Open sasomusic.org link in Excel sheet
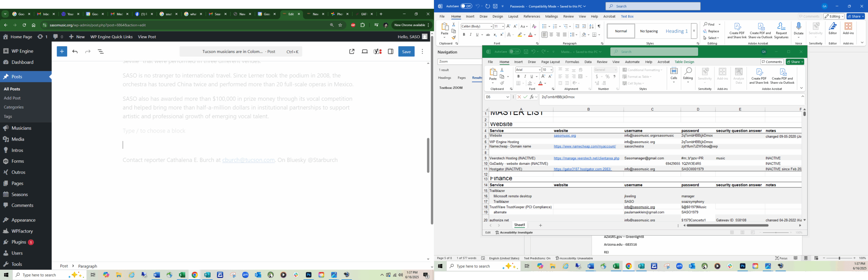This screenshot has height=280, width=868. (x=565, y=136)
